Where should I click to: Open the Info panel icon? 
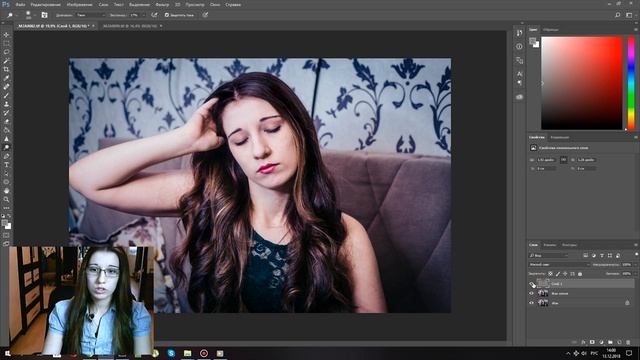[x=519, y=47]
